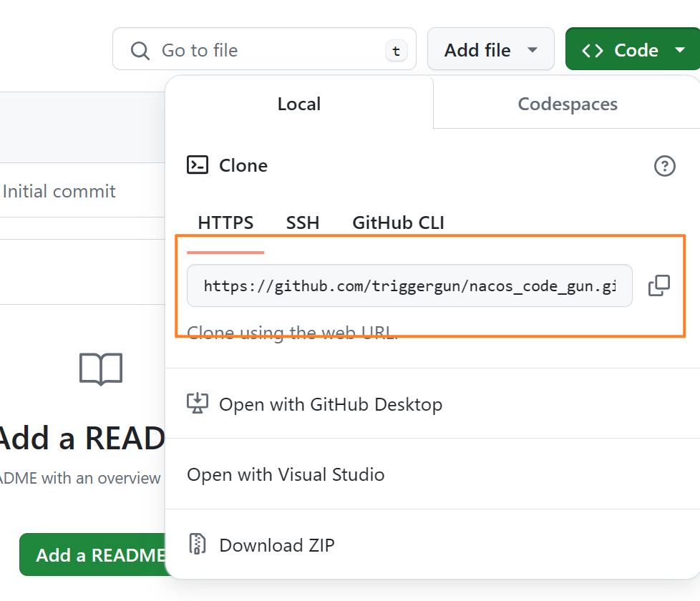
Task: Open the repository with Visual Studio
Action: [286, 474]
